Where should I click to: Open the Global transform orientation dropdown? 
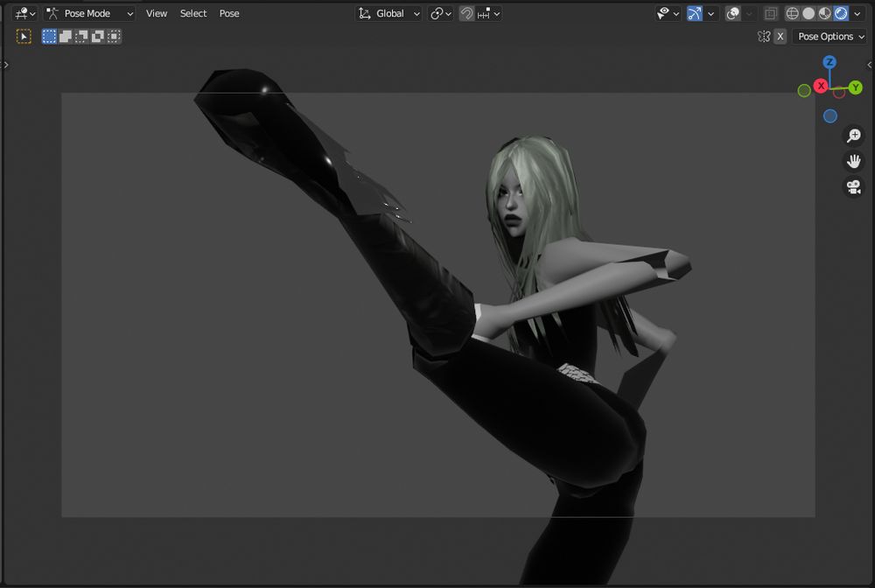(x=389, y=14)
